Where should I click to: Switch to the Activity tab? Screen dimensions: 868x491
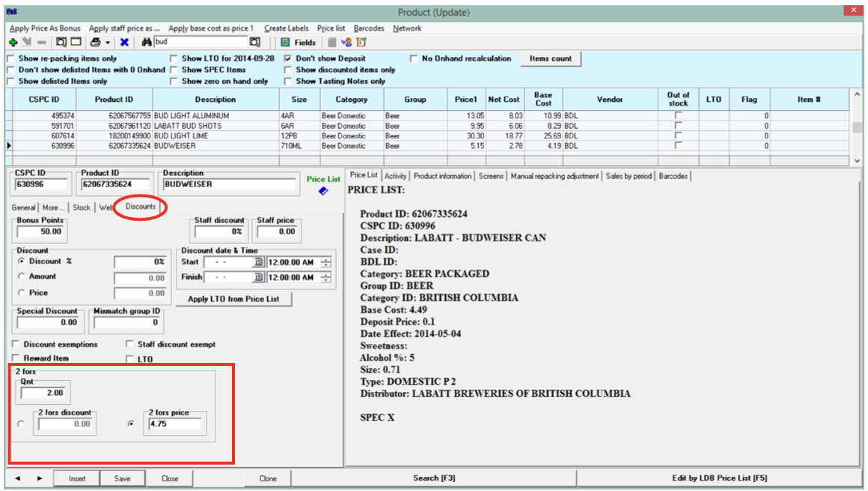click(395, 176)
